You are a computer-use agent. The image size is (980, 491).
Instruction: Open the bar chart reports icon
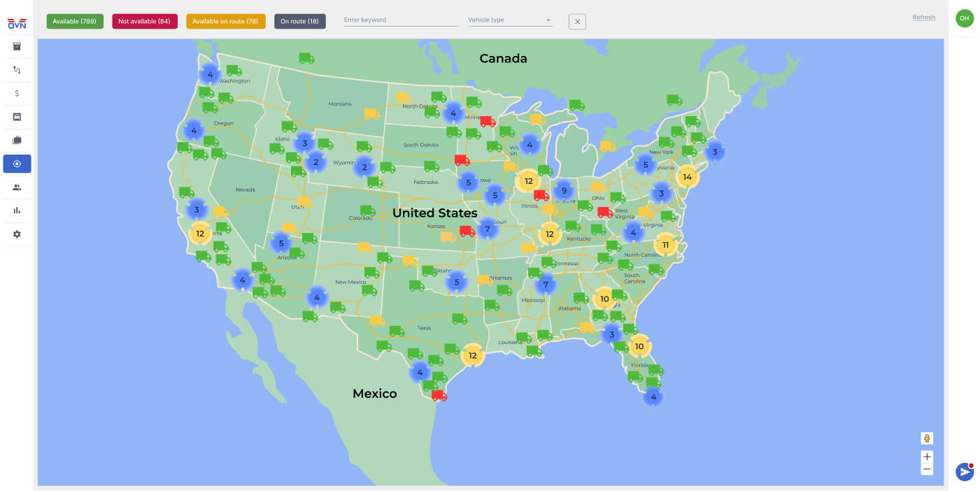point(17,211)
